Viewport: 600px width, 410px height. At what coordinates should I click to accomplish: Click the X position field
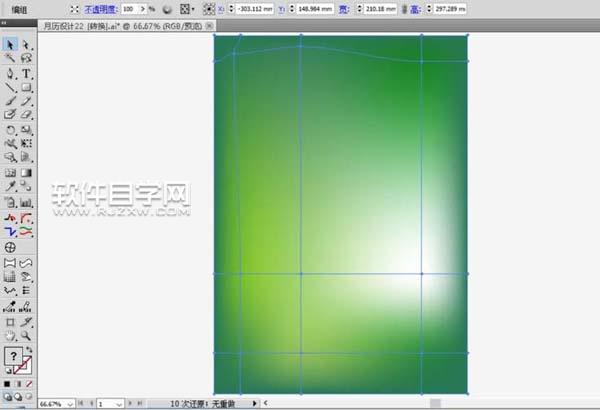tap(255, 9)
